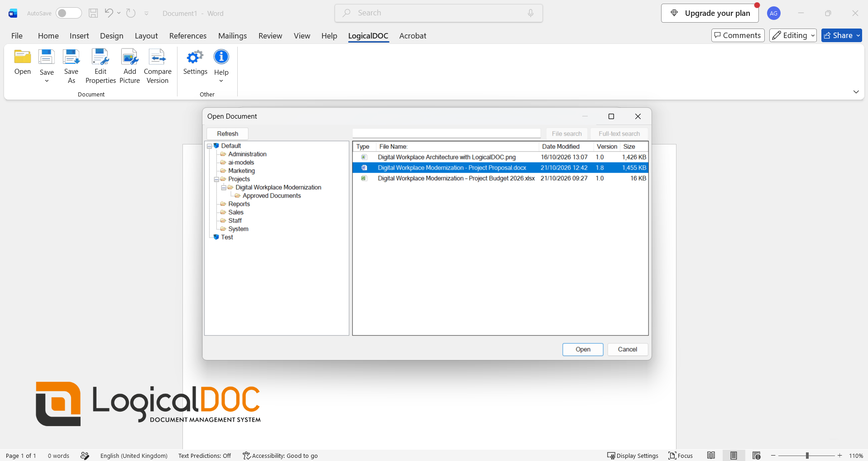Open the File menu tab
The width and height of the screenshot is (868, 461).
pos(17,36)
